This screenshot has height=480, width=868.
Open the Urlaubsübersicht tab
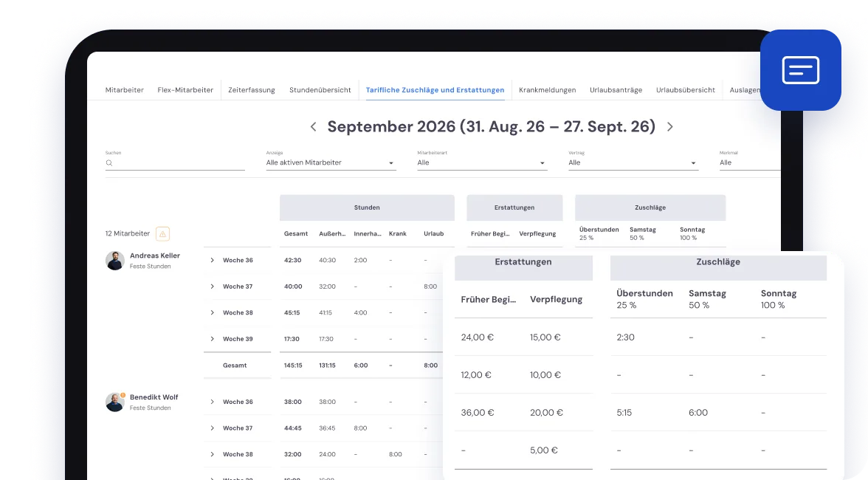click(x=686, y=90)
